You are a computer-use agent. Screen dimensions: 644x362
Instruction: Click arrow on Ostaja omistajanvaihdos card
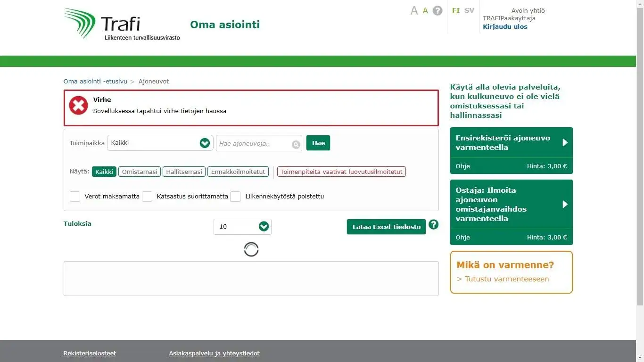[565, 204]
